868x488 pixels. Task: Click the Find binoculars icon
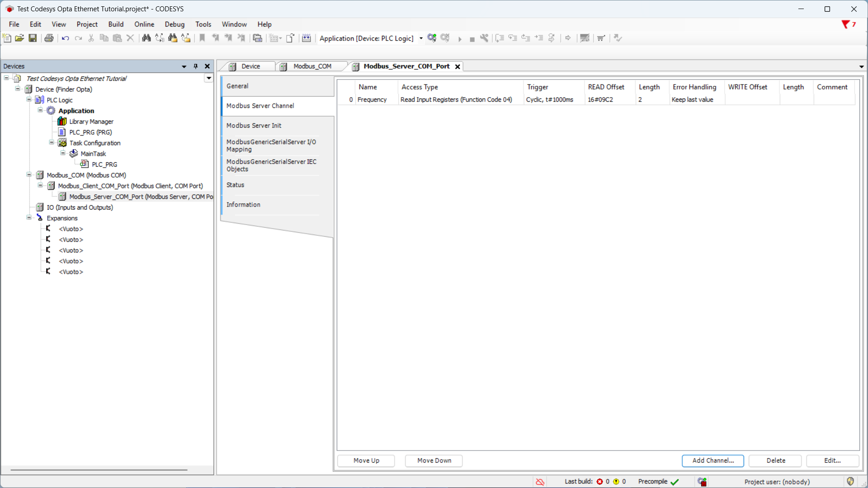coord(146,38)
